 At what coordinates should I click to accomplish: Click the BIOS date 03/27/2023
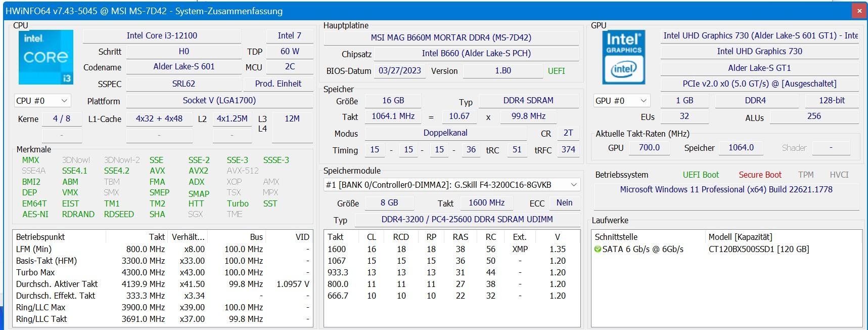click(x=399, y=71)
